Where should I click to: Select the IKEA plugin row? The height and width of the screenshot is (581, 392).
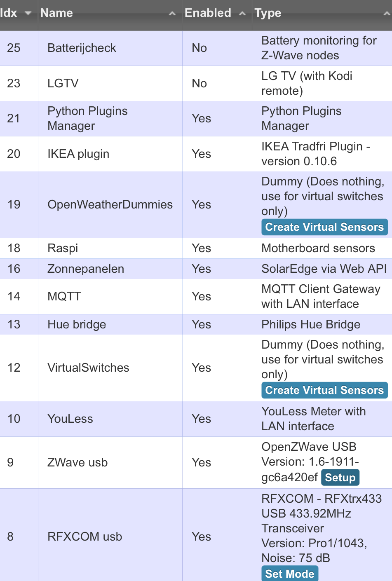(196, 154)
